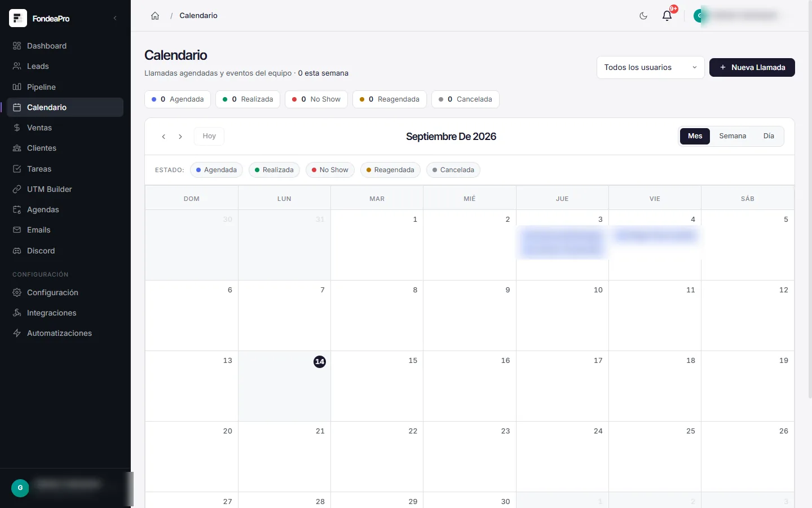Open Ventas in the sidebar menu
This screenshot has width=812, height=508.
[65, 128]
